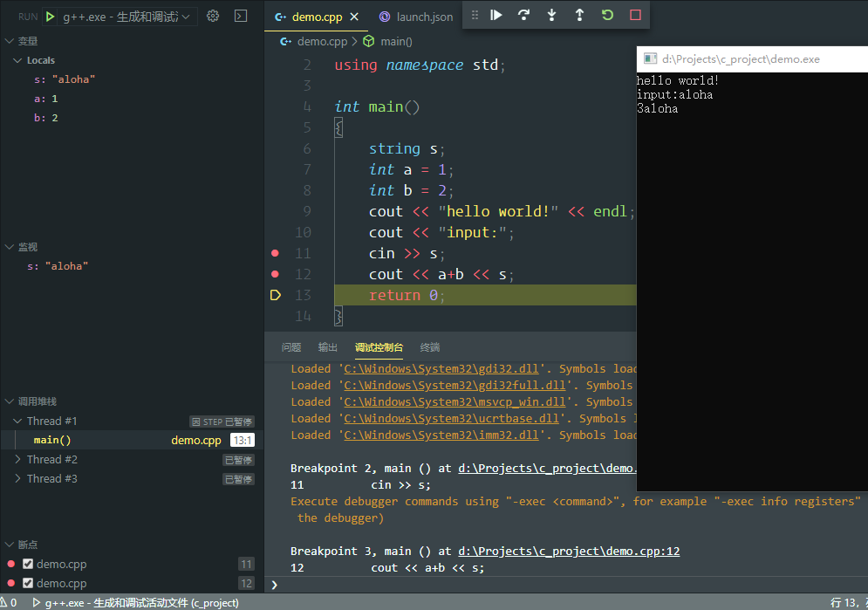Click the 13:1 location badge
This screenshot has width=868, height=610.
point(243,441)
